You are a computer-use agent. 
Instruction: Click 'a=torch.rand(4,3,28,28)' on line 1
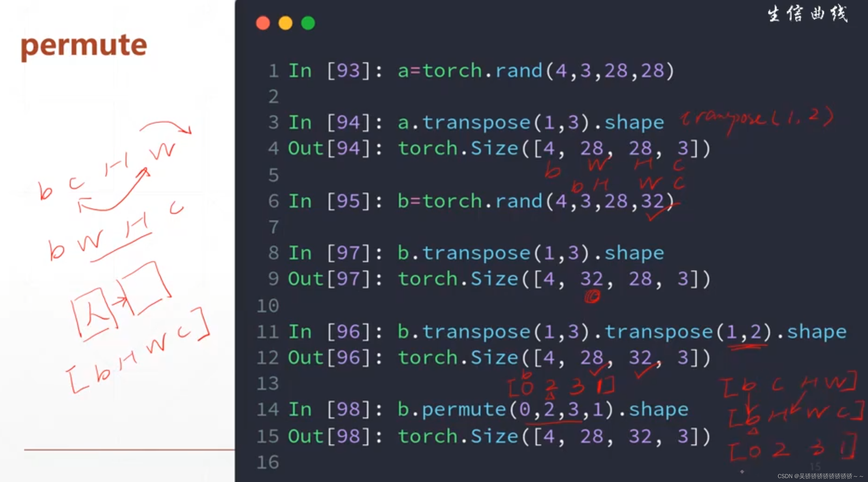coord(536,71)
